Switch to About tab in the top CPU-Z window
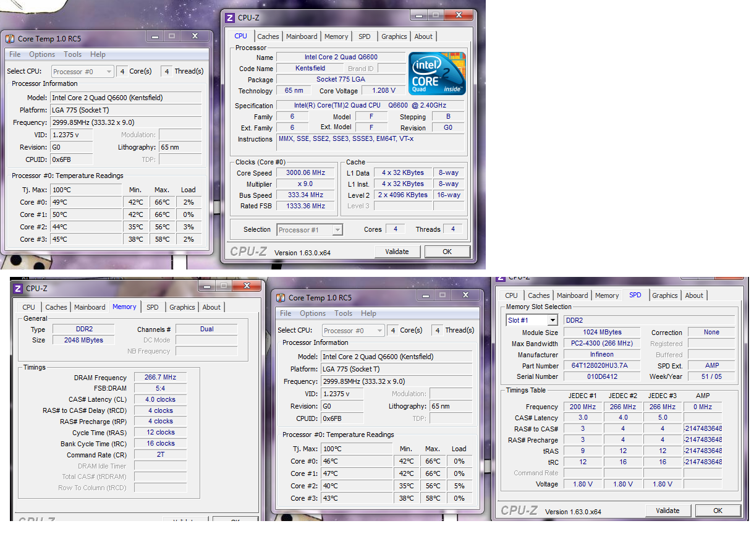The height and width of the screenshot is (560, 754). pos(423,36)
